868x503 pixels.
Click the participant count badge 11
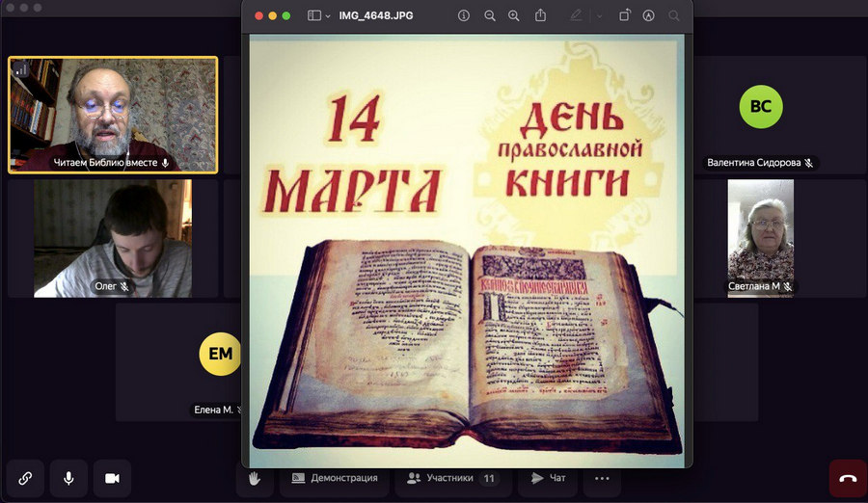489,479
